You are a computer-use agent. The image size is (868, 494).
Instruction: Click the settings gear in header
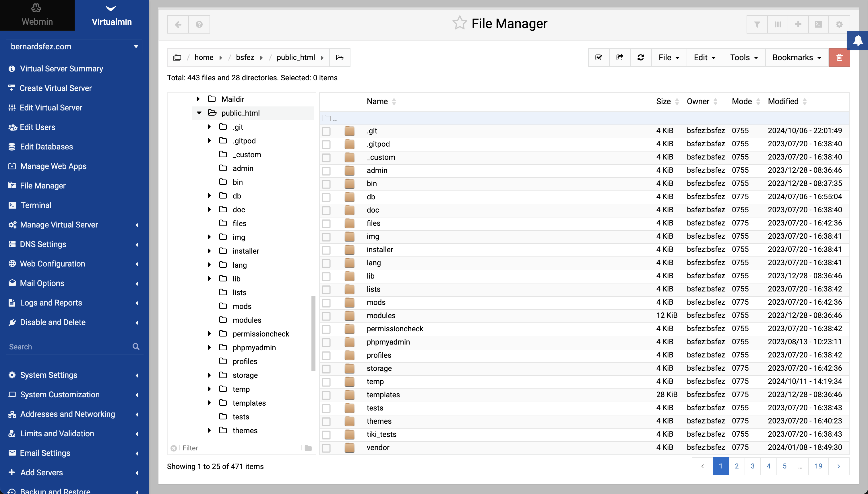pos(839,24)
